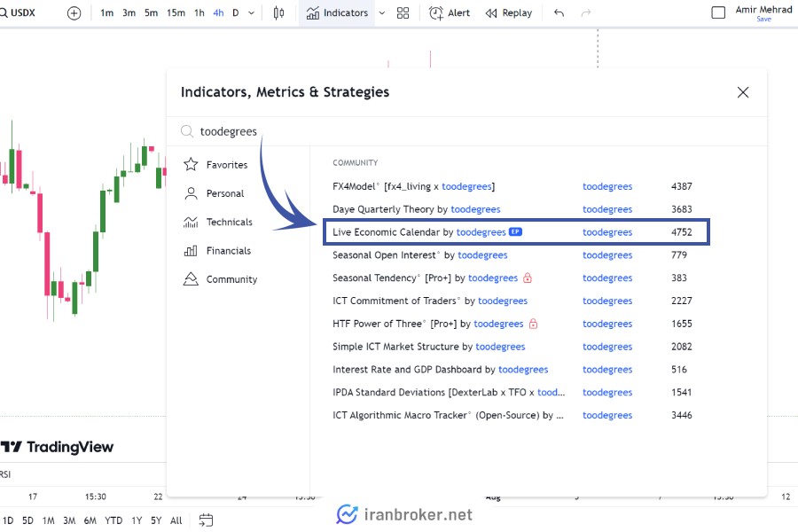Open the Indicators toolbar button
Viewport: 798px width, 532px height.
[x=337, y=13]
